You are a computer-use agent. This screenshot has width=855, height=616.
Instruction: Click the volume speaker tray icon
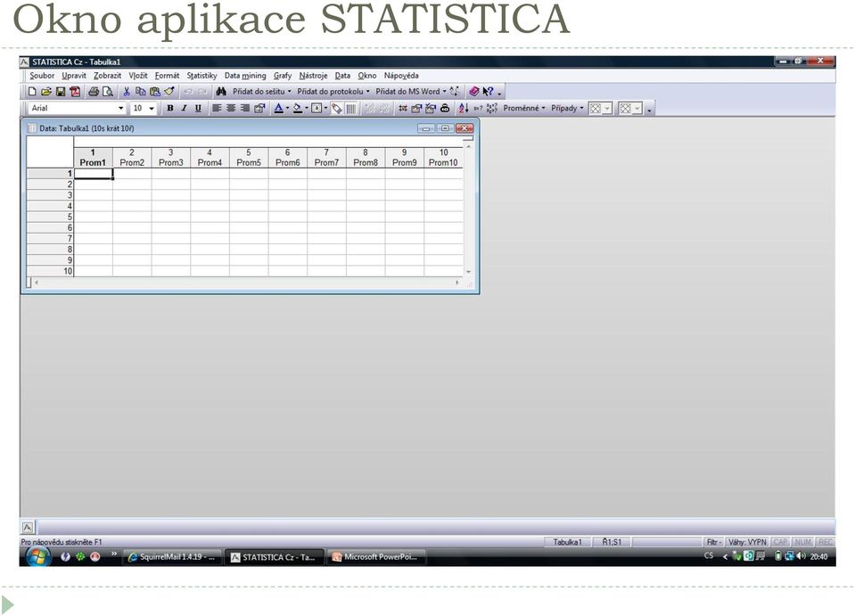[801, 556]
